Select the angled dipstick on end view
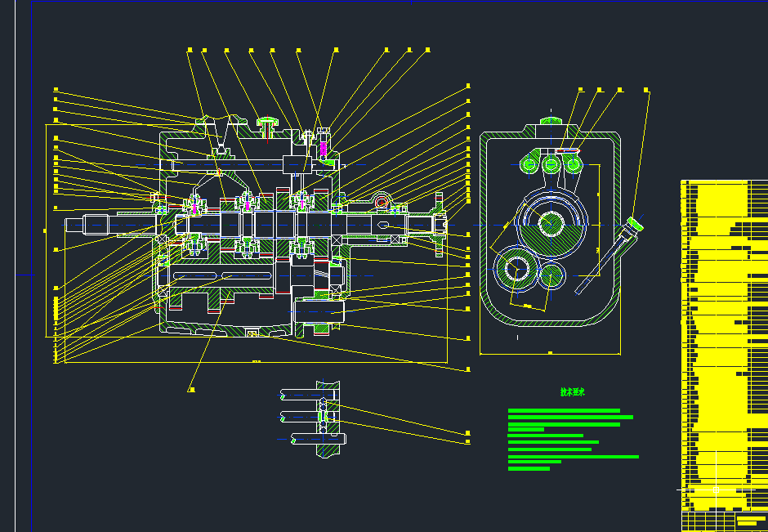Viewport: 768px width, 532px height. 609,255
